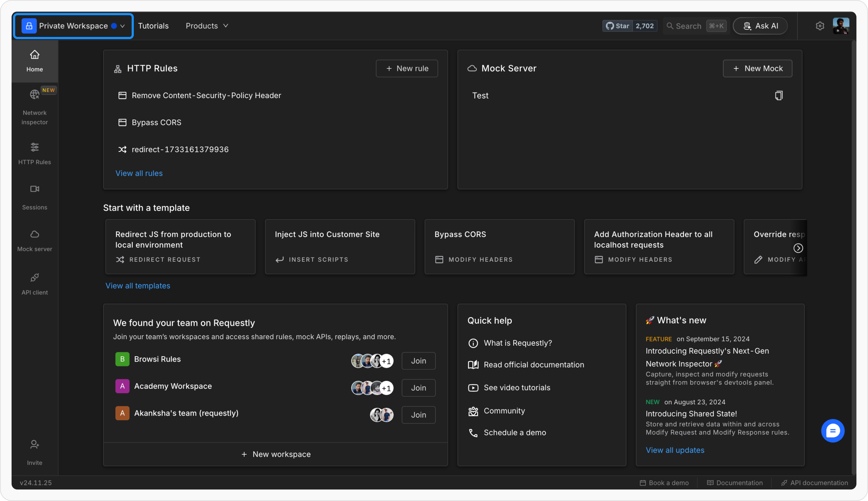Open the API client sidebar icon
This screenshot has height=501, width=868.
(34, 278)
